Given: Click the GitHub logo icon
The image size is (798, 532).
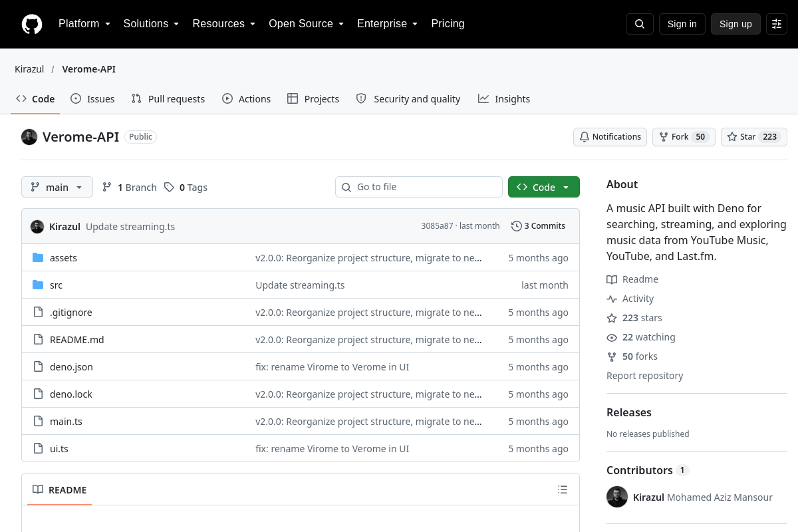Looking at the screenshot, I should click(32, 24).
